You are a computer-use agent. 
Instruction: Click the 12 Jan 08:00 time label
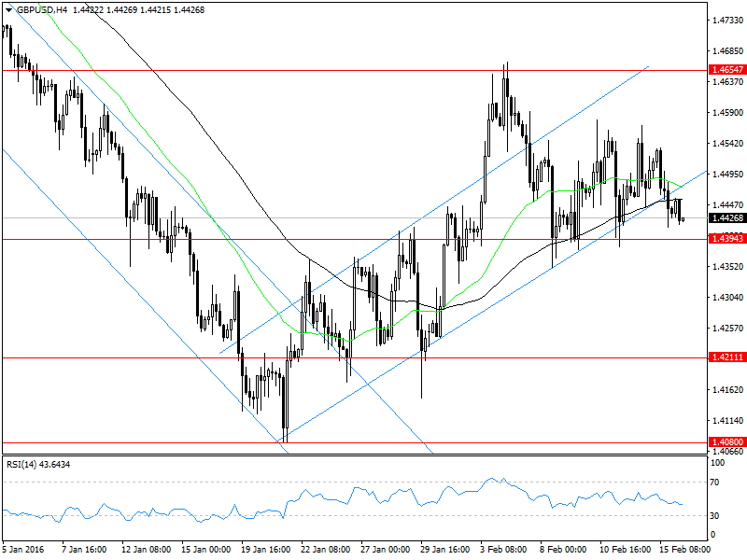[x=147, y=550]
